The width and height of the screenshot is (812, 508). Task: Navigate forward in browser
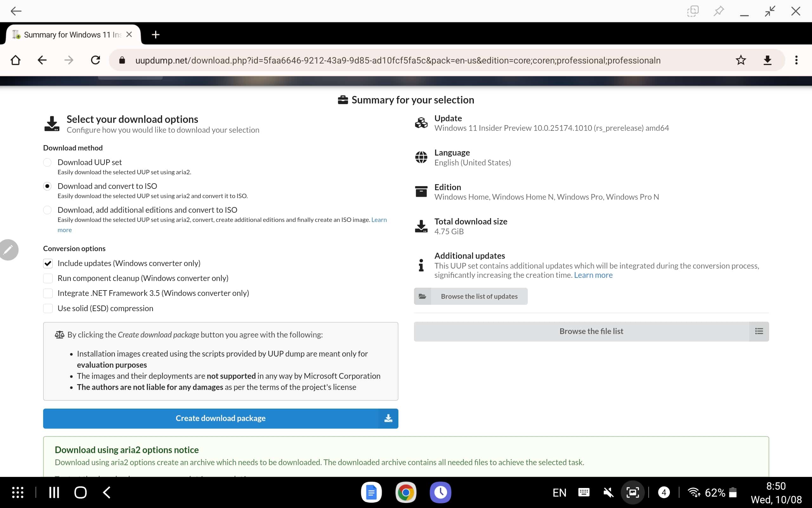69,60
